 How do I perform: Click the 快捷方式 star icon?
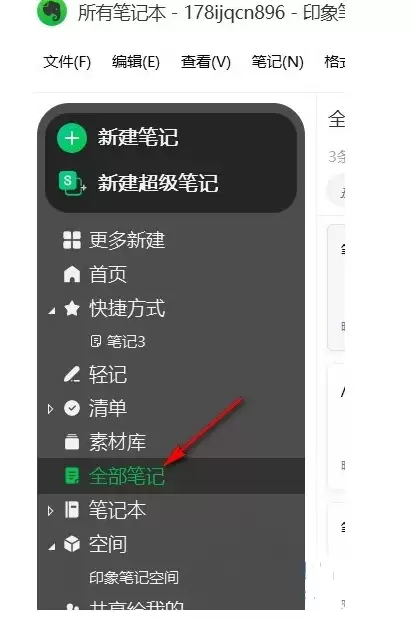point(72,308)
